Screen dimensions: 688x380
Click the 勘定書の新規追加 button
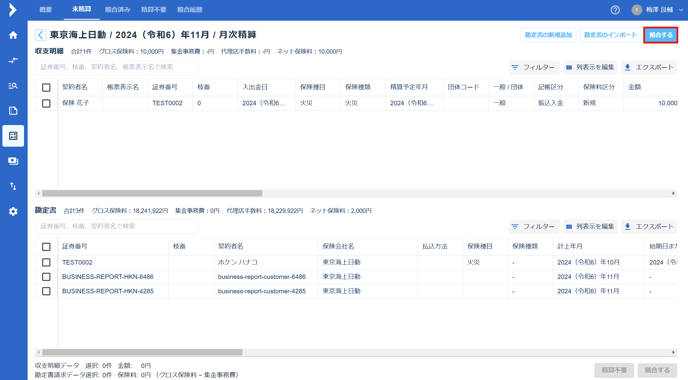click(548, 35)
